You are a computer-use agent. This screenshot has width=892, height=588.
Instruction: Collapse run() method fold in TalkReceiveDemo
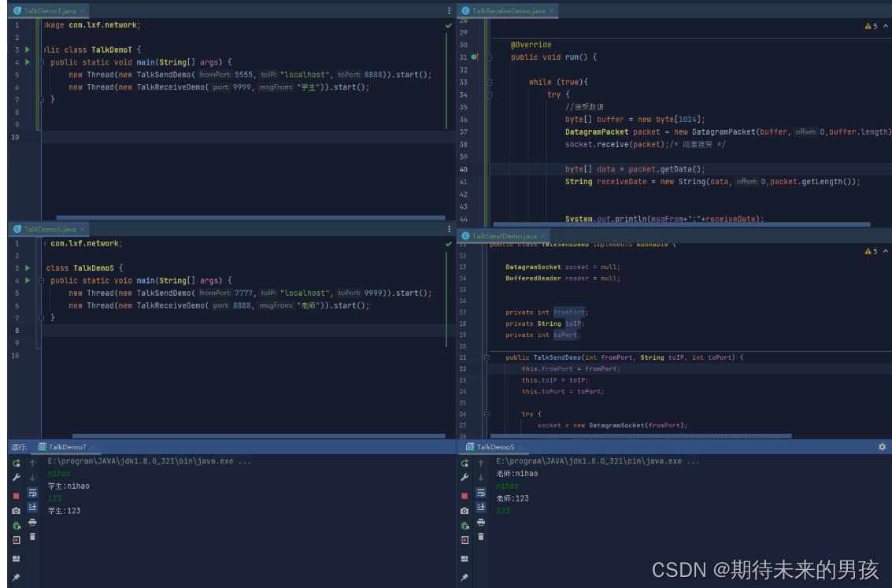pyautogui.click(x=490, y=57)
